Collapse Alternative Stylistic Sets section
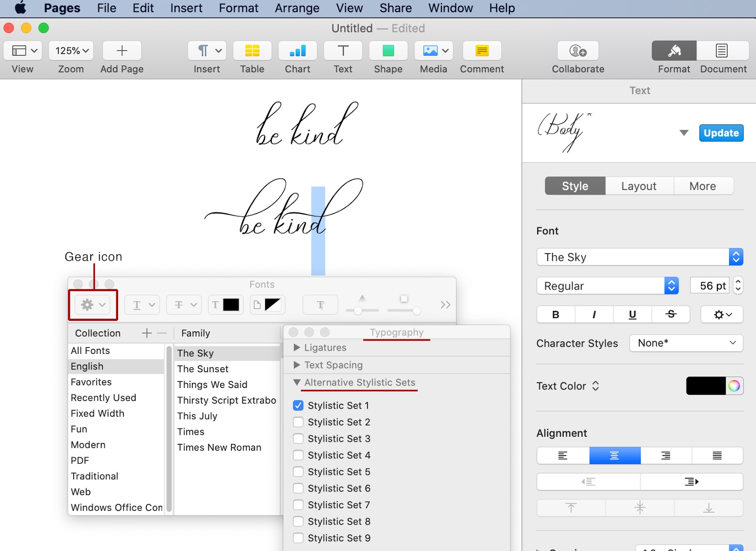Image resolution: width=756 pixels, height=551 pixels. [297, 382]
